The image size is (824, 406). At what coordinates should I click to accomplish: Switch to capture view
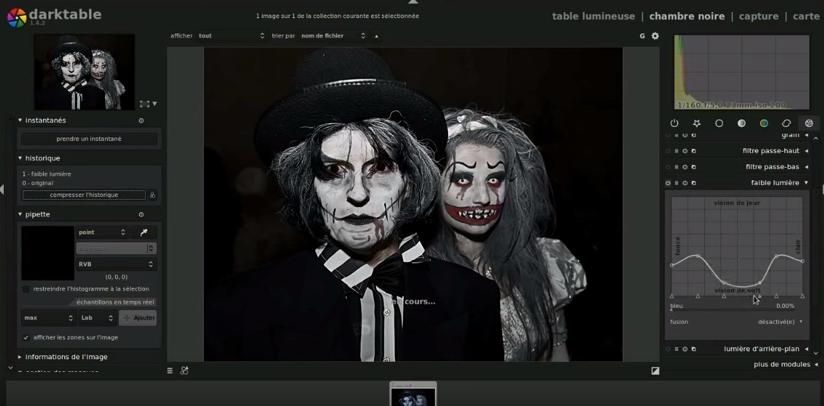click(x=758, y=16)
